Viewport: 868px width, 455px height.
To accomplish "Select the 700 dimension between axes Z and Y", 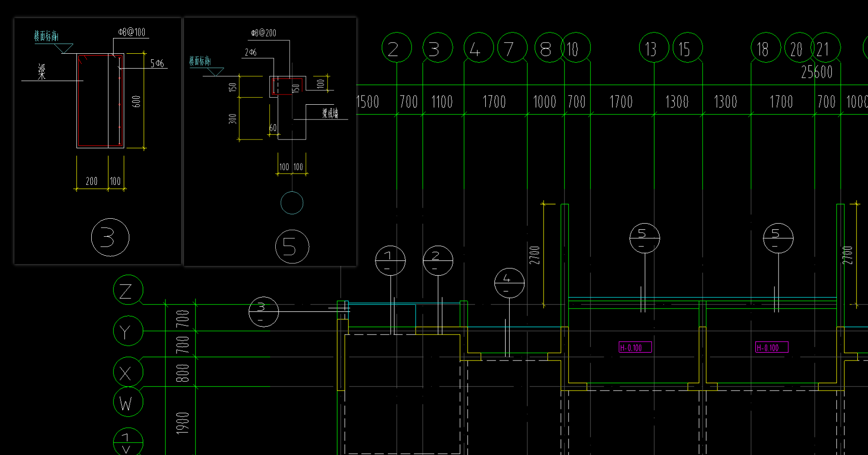I will (183, 318).
